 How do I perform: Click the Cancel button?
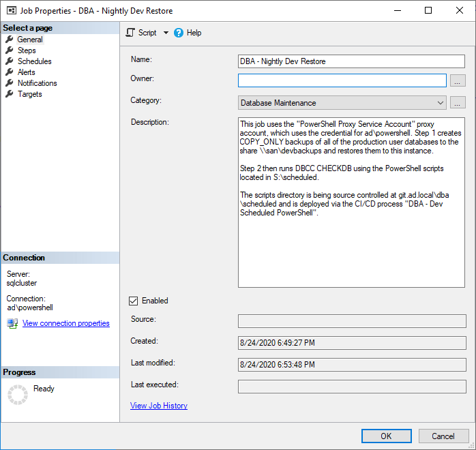click(443, 436)
